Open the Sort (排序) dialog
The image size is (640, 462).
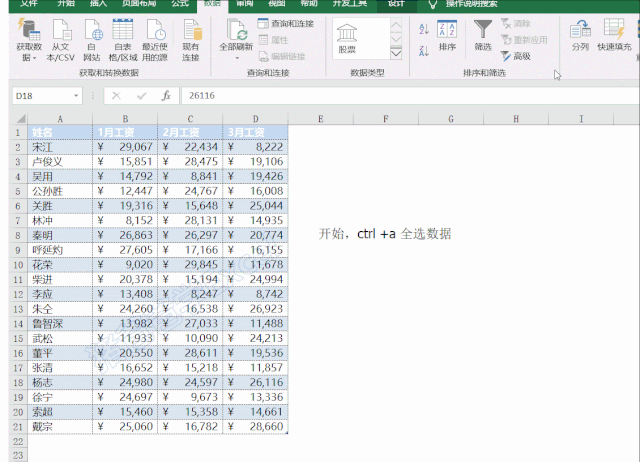(447, 36)
